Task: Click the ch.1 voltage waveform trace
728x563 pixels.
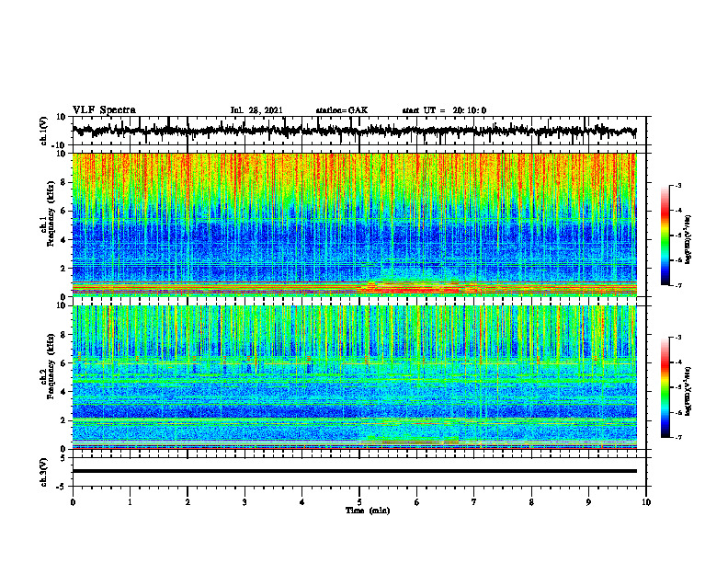Action: coord(354,131)
